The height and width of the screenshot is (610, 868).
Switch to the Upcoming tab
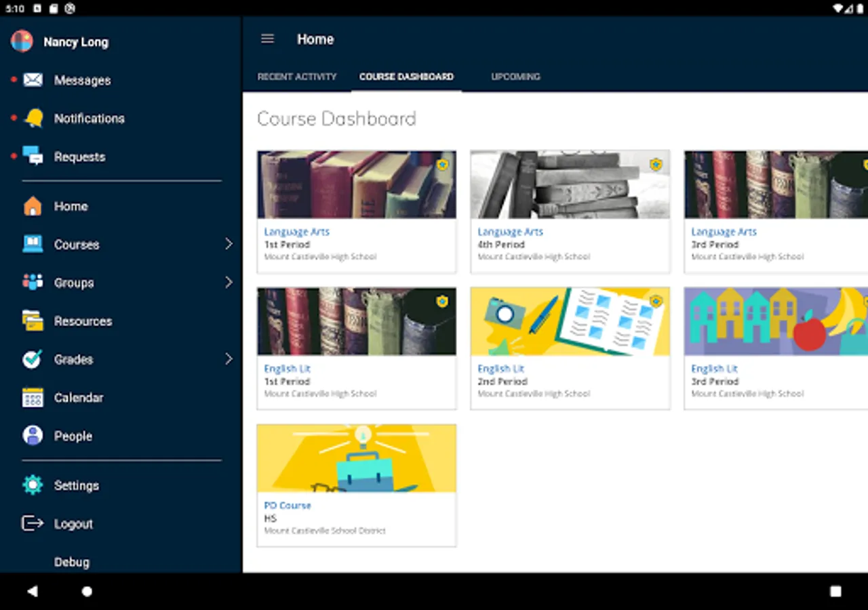point(515,77)
